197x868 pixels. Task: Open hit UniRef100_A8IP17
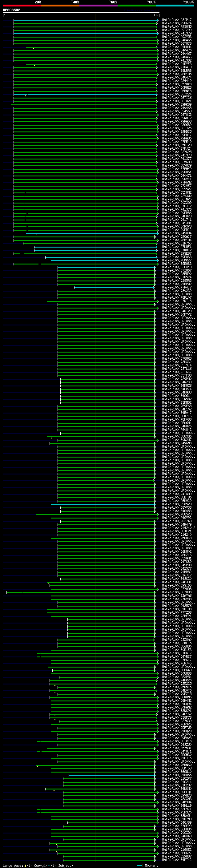tap(176, 20)
